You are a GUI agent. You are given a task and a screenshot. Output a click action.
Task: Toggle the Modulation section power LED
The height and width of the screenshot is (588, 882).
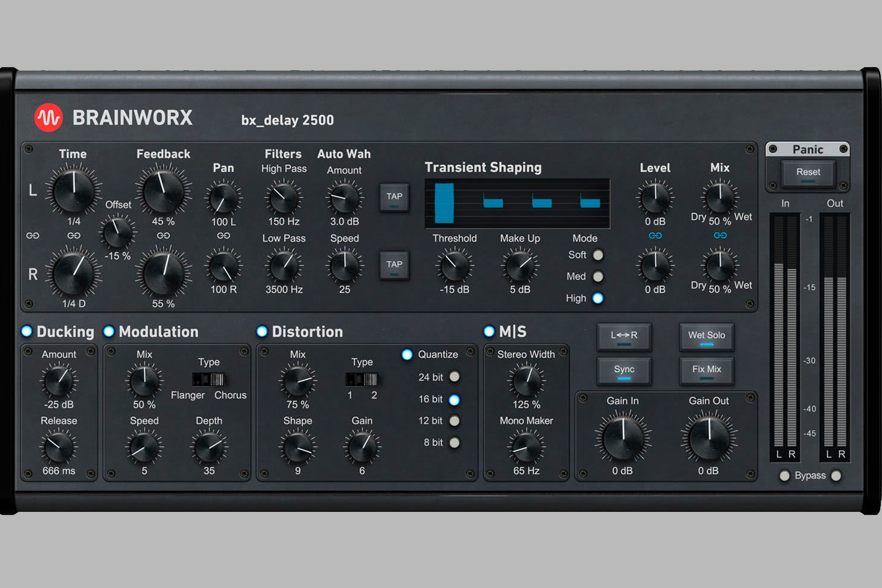point(109,331)
